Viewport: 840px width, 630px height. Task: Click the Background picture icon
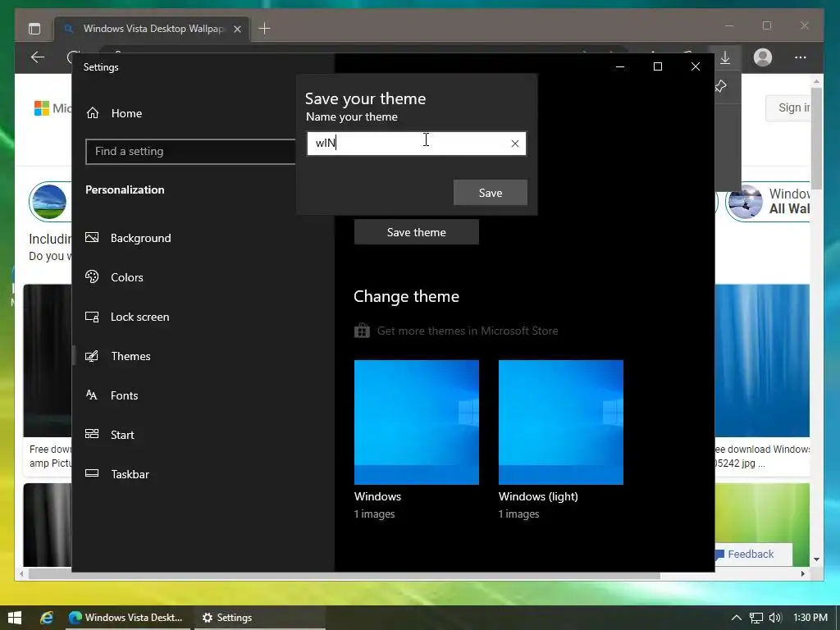pyautogui.click(x=92, y=237)
